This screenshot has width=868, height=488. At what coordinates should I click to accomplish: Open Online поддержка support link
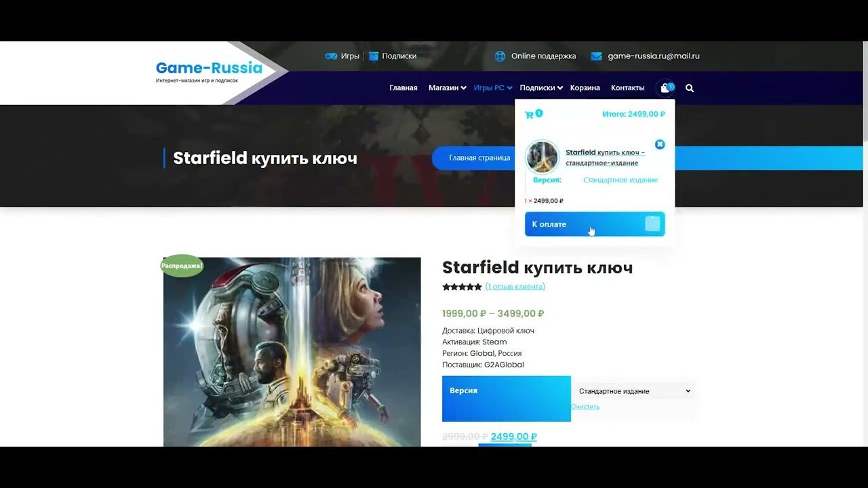click(535, 56)
